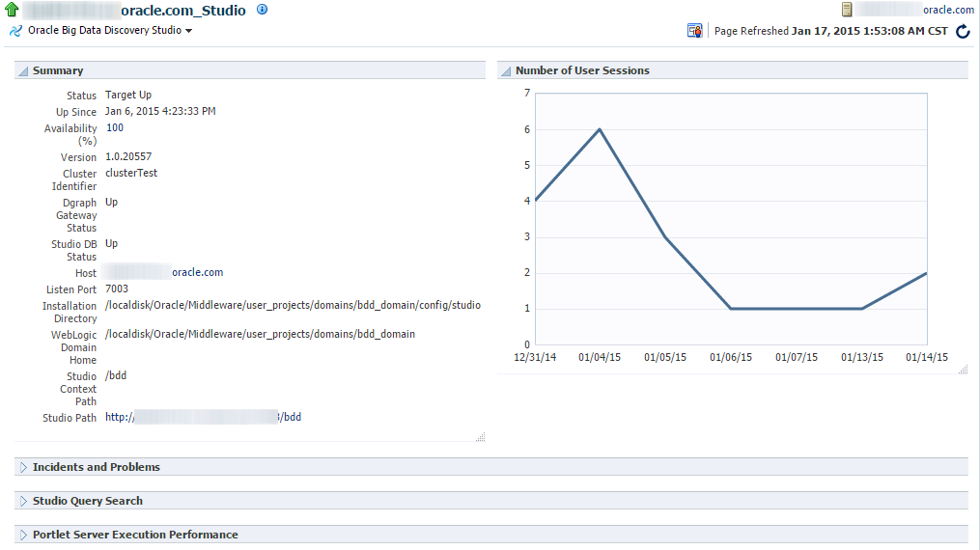This screenshot has height=550, width=980.
Task: Select the Listen Port value 7003
Action: point(117,289)
